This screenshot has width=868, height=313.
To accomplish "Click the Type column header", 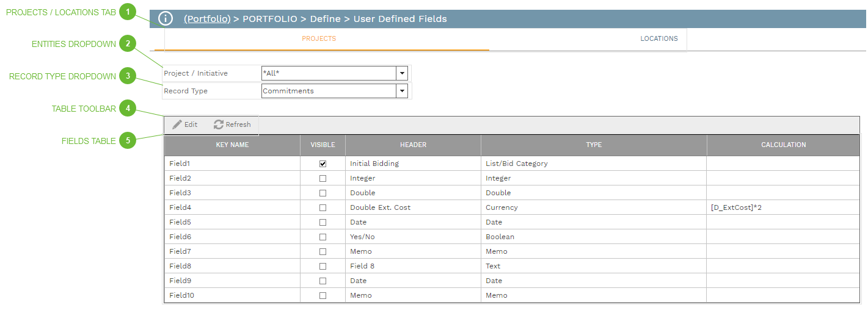I will point(594,145).
